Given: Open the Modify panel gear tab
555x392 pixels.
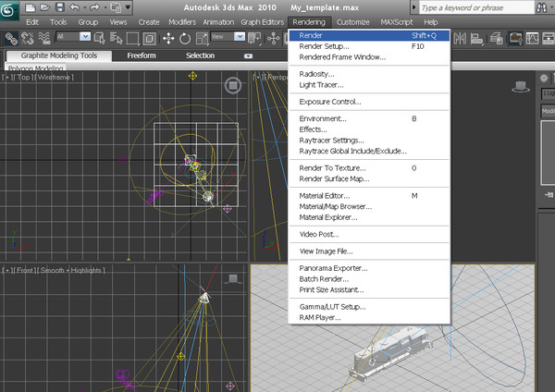Looking at the screenshot, I should pos(544,79).
